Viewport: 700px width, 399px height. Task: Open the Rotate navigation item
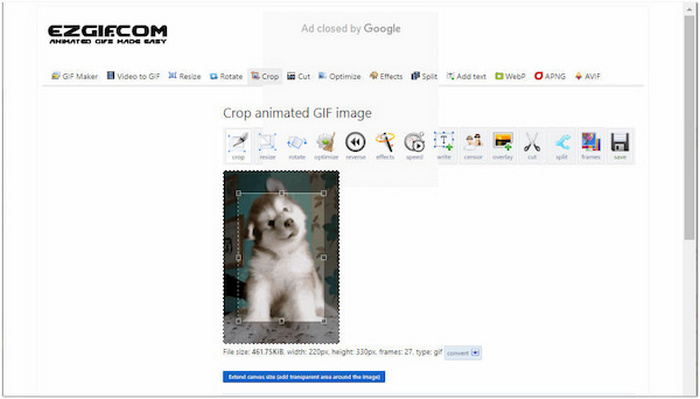226,76
